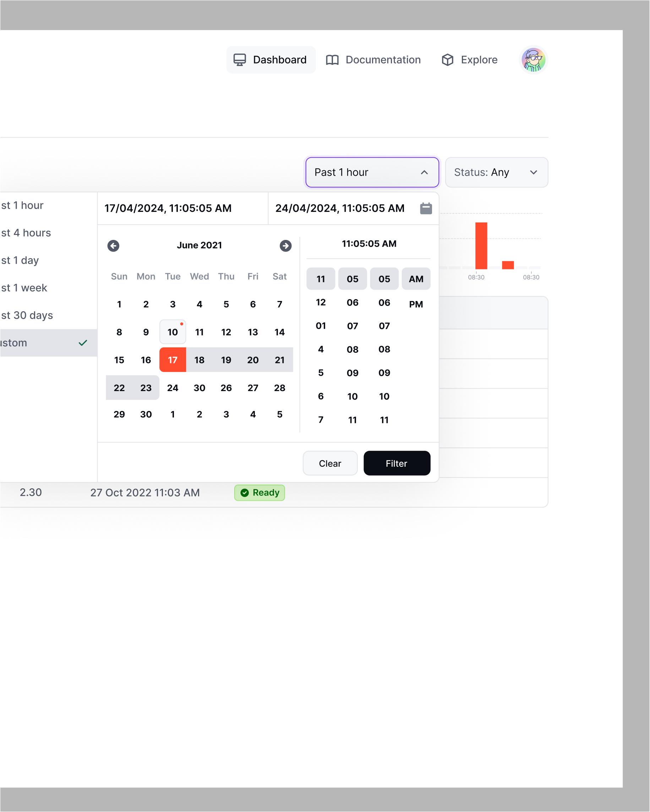Select June 24 in the calendar
650x812 pixels.
tap(173, 388)
